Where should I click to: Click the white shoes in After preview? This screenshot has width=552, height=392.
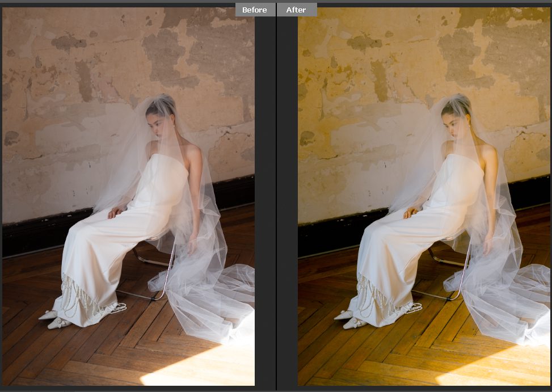[x=352, y=319]
